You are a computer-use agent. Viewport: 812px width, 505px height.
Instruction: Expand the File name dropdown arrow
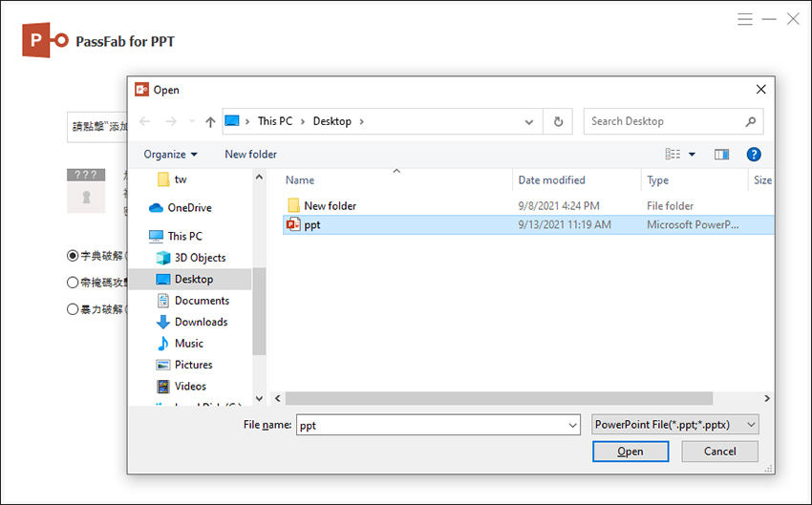pyautogui.click(x=572, y=425)
